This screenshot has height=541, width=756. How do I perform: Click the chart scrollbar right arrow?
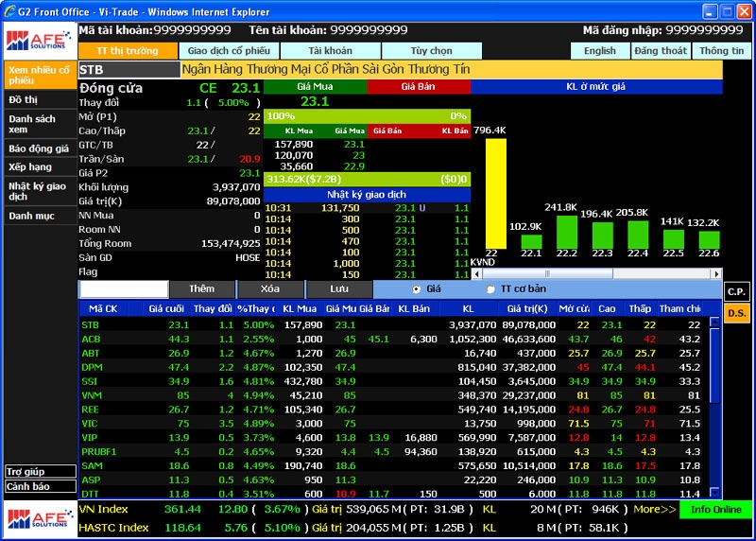716,273
